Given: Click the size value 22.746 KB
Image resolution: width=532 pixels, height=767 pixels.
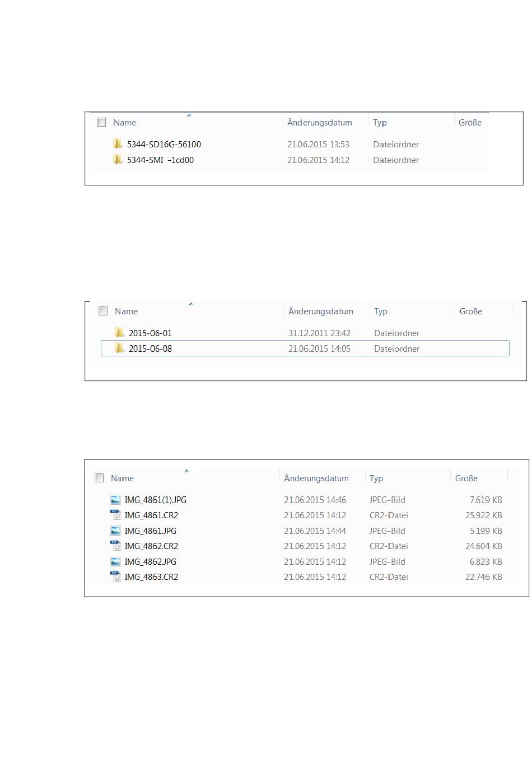Looking at the screenshot, I should (483, 577).
